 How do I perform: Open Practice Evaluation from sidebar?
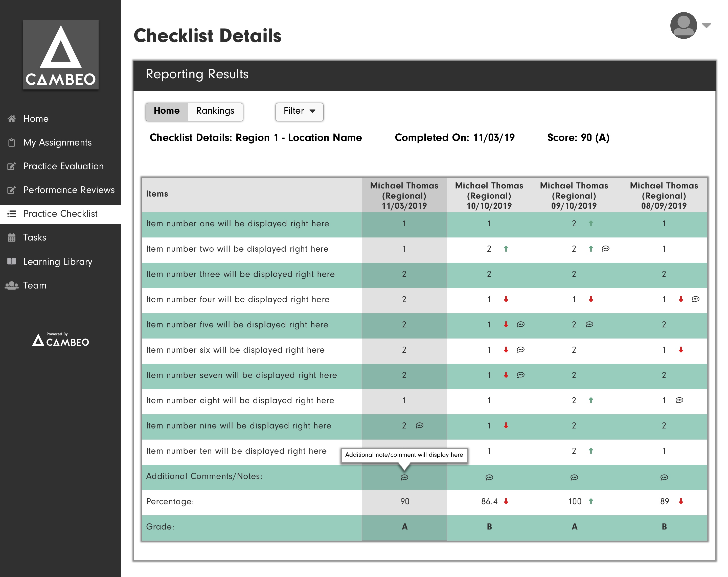coord(63,166)
